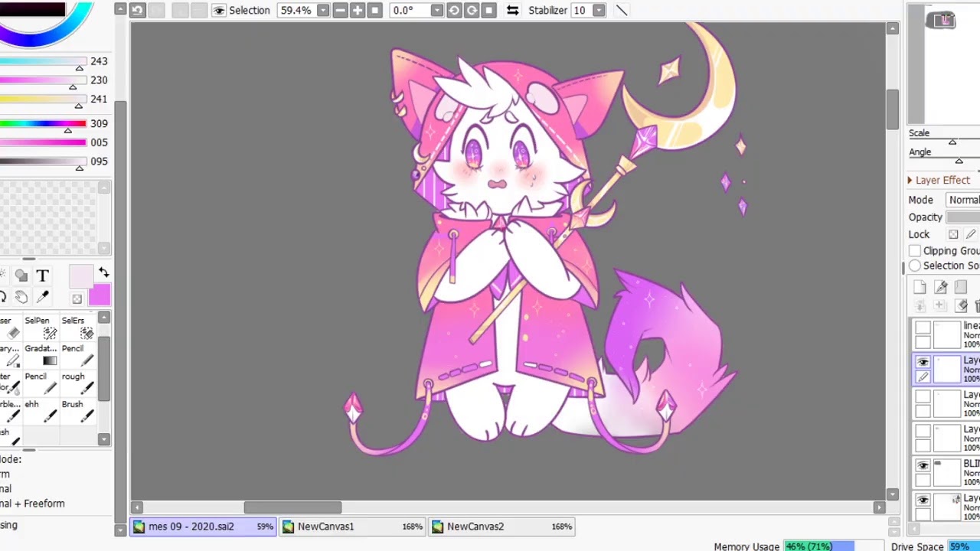Click the down arrow of the tool list scrollbar

pyautogui.click(x=104, y=439)
